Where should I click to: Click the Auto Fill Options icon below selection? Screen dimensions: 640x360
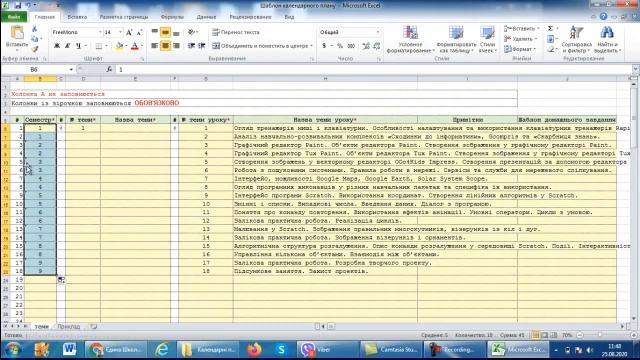61,280
